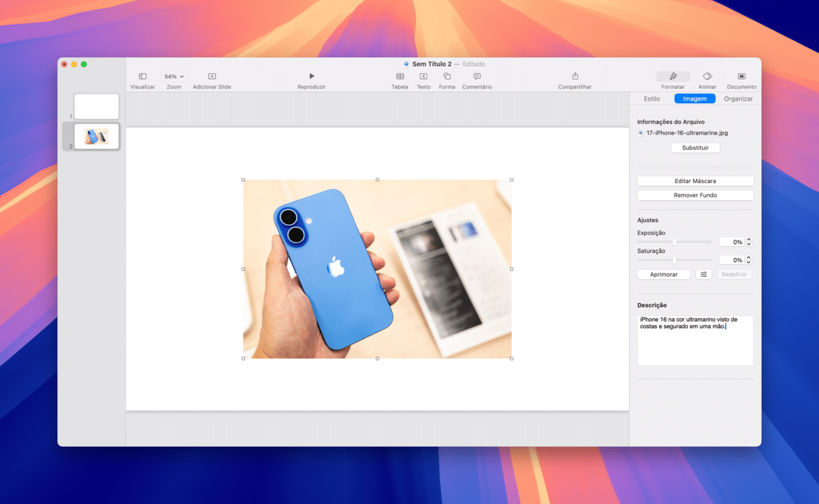Insert a table with Tabela icon
This screenshot has height=504, width=819.
tap(400, 77)
